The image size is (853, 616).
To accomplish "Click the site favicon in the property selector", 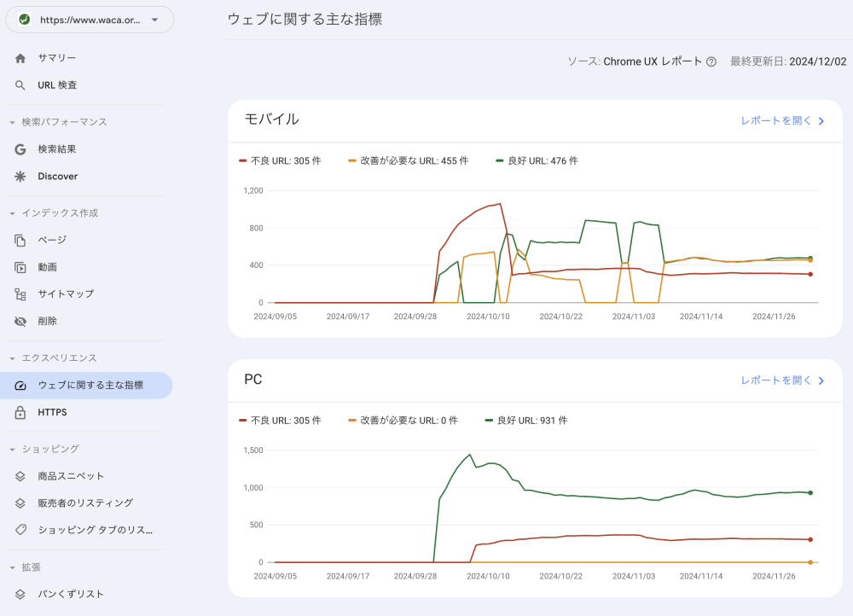I will point(25,20).
